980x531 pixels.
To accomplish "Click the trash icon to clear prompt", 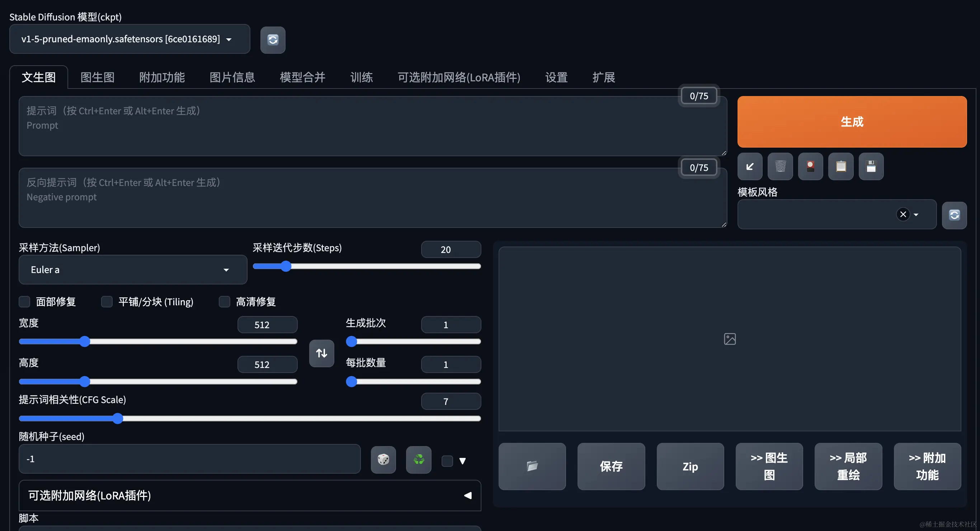I will coord(780,167).
